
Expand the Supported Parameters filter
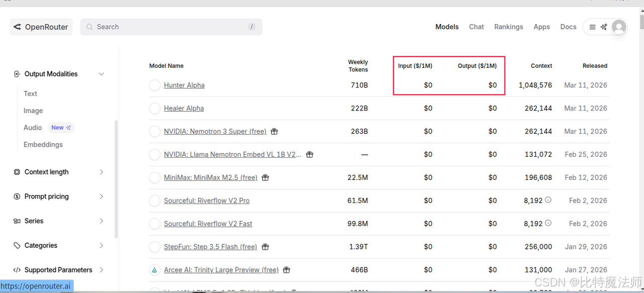pos(59,270)
